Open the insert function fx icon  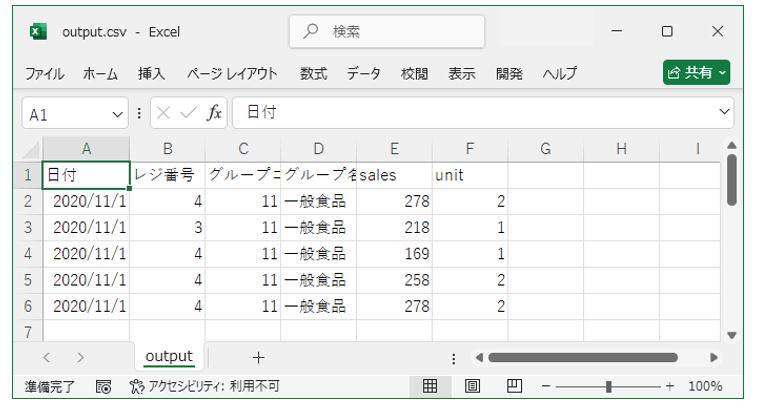[x=214, y=113]
